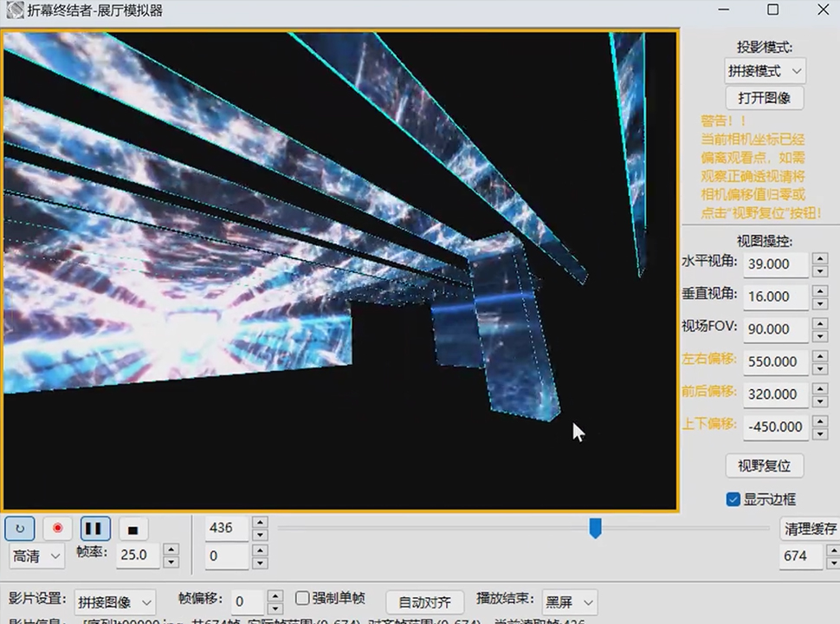The height and width of the screenshot is (624, 840).
Task: Pause playback with the pause button
Action: (95, 528)
